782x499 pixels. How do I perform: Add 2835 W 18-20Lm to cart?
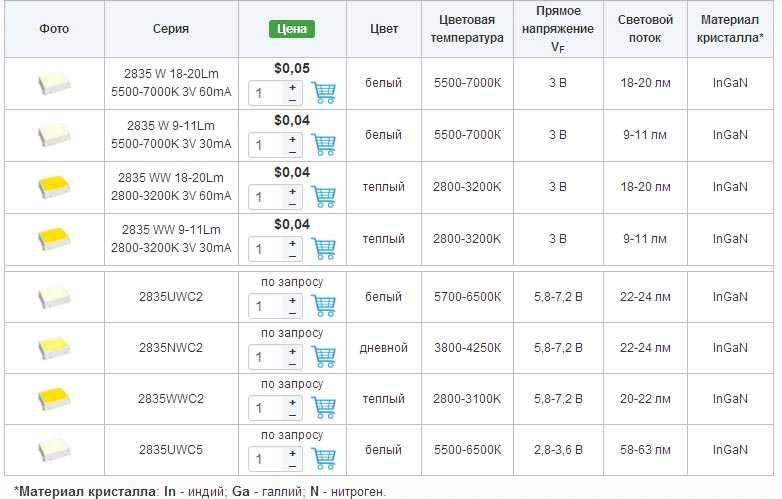point(323,92)
